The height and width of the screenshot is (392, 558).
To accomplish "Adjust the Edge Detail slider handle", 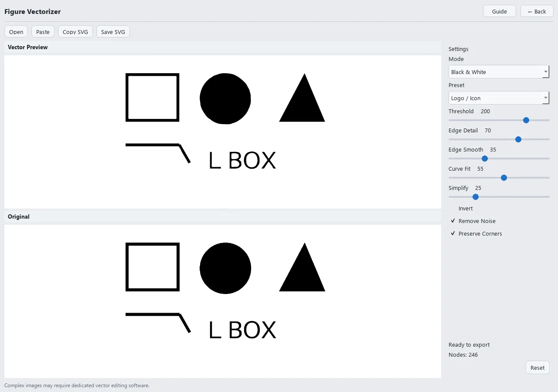I will [x=518, y=139].
